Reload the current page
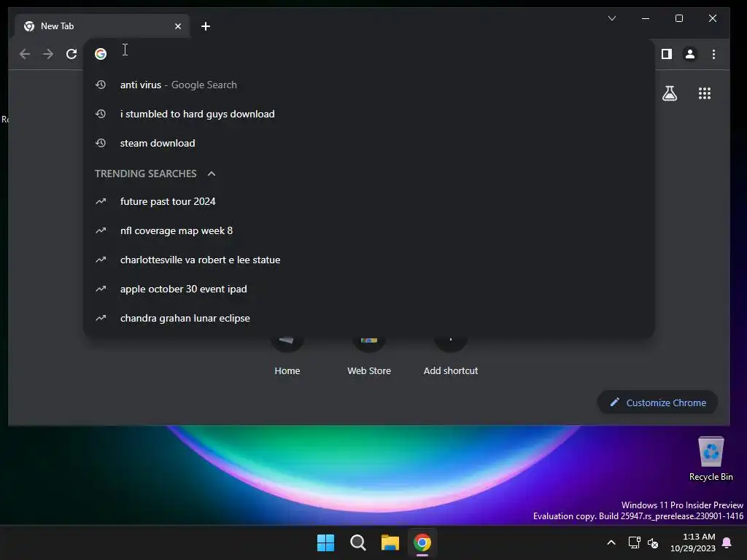 pos(71,54)
